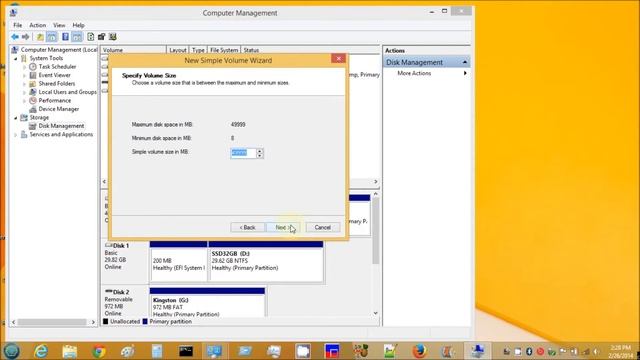Screen dimensions: 640x360
Task: Click the Disk 2 label block
Action: 124,302
